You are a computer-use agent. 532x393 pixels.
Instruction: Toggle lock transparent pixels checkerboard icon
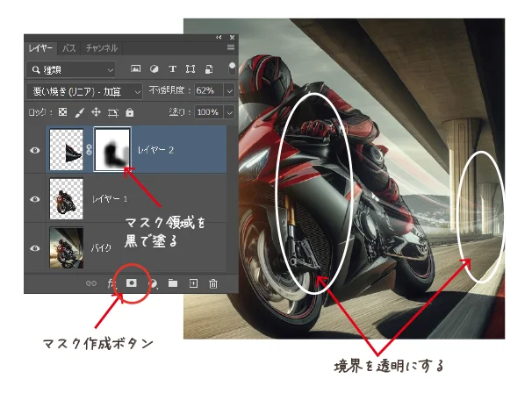tap(63, 113)
